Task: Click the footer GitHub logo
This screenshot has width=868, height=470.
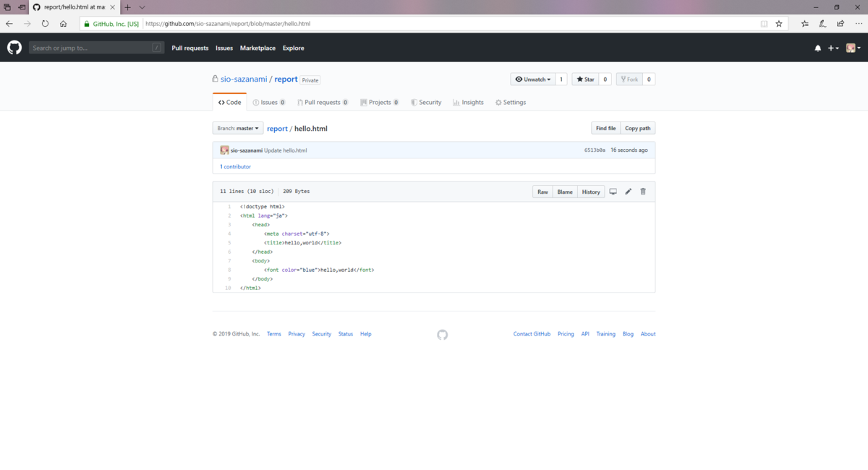Action: coord(443,335)
